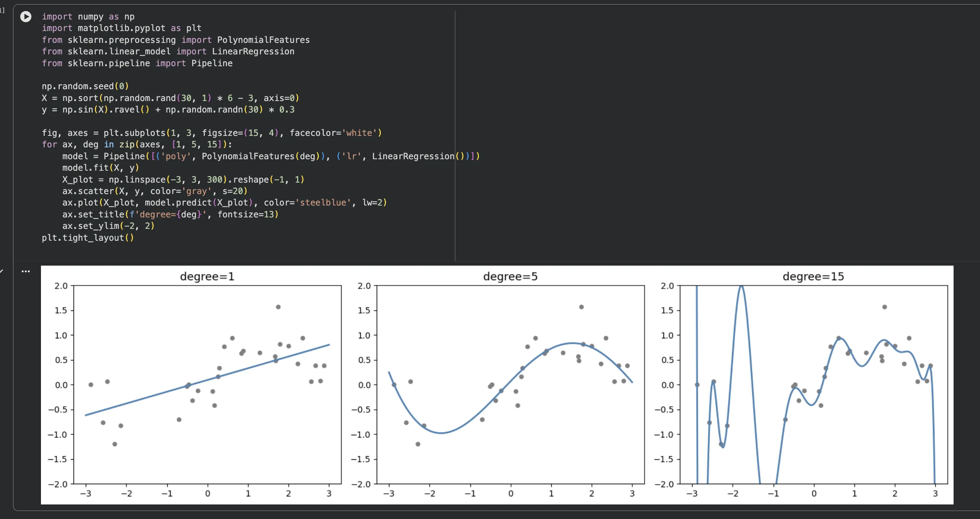
Task: Click the 'ax.set_ylim(-2, 2)' line
Action: tap(108, 226)
